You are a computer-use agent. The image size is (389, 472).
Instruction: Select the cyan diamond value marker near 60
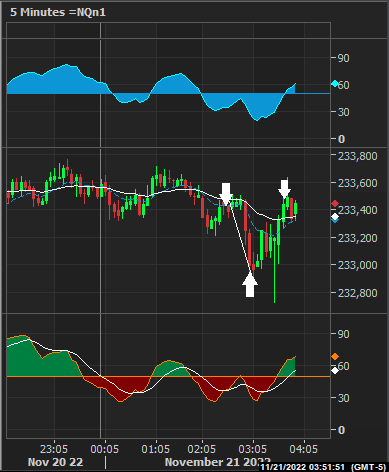(335, 84)
